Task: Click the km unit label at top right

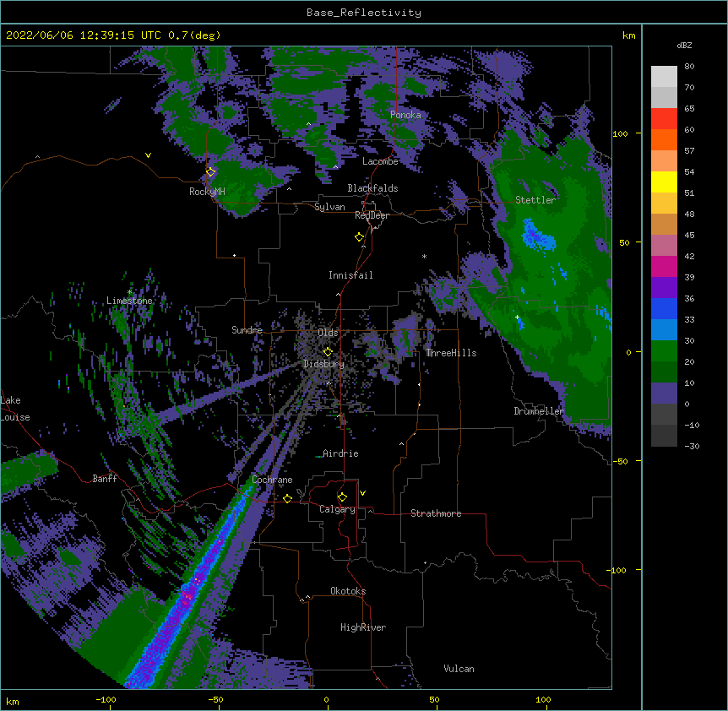Action: click(x=629, y=35)
